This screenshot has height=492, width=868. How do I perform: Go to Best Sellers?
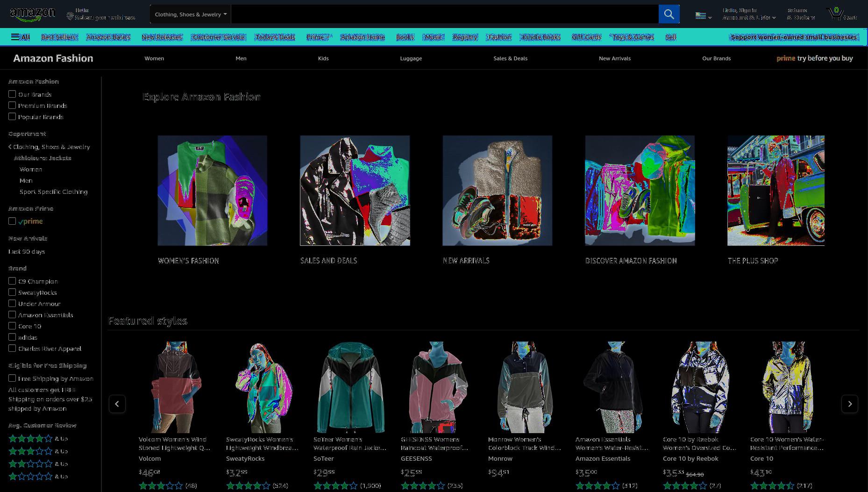[x=59, y=37]
